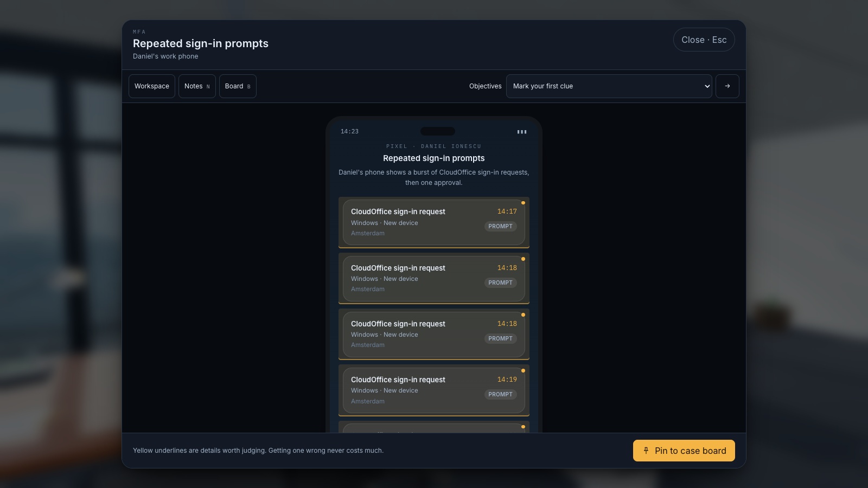Click the 14:17 timestamp
Viewport: 868px width, 488px height.
[x=507, y=211]
